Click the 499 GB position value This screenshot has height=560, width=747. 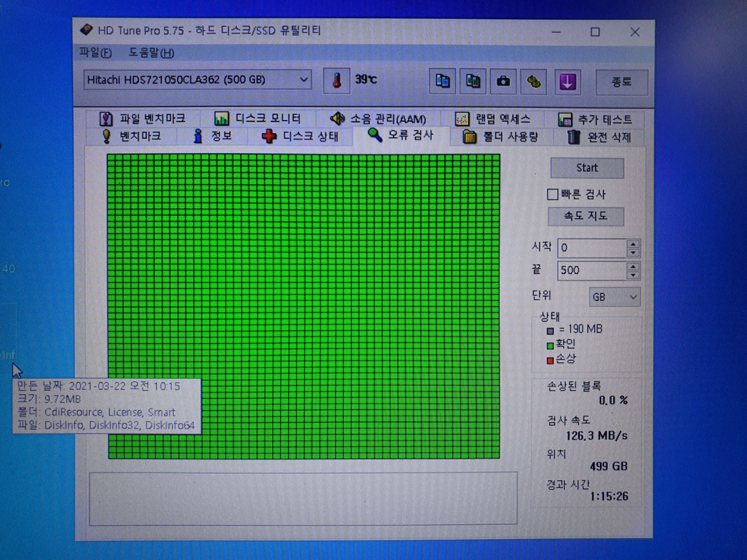pyautogui.click(x=609, y=466)
